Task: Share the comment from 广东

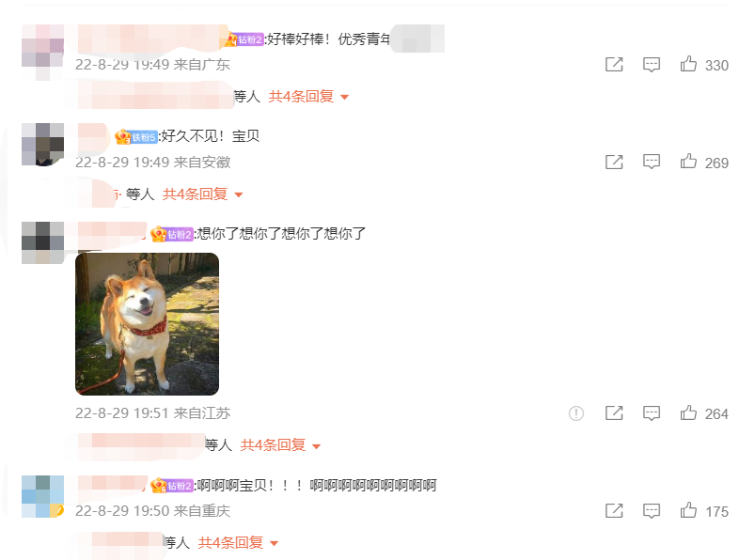Action: (614, 64)
